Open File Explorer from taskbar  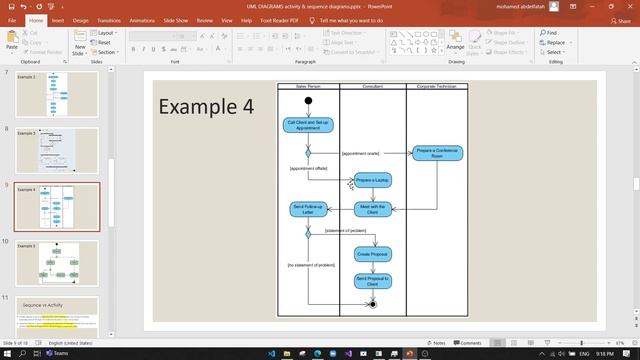pos(287,353)
